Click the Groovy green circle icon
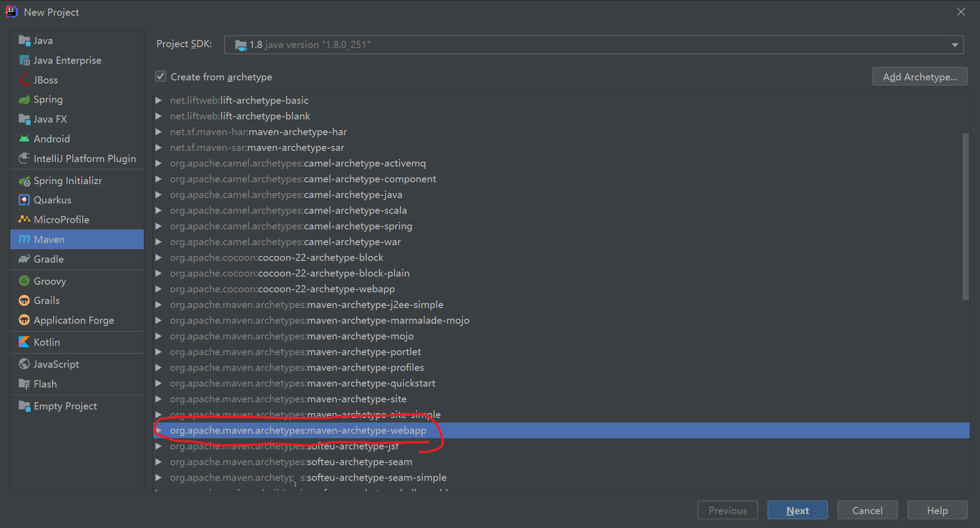This screenshot has width=980, height=528. pyautogui.click(x=24, y=281)
